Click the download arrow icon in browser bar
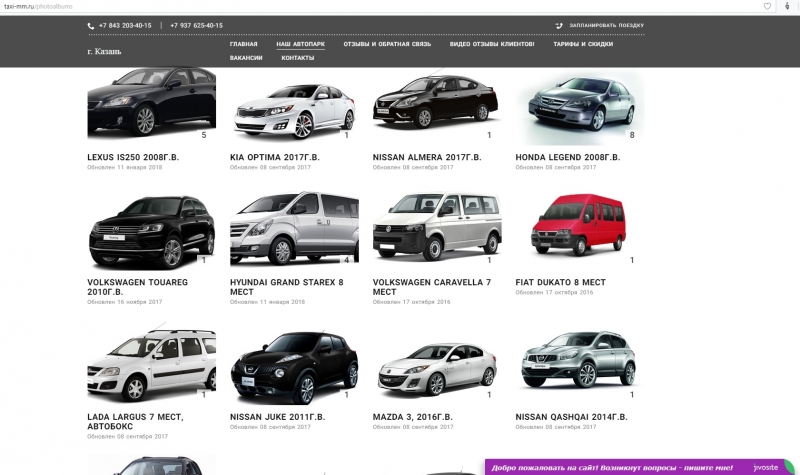The image size is (800, 475). tap(787, 6)
